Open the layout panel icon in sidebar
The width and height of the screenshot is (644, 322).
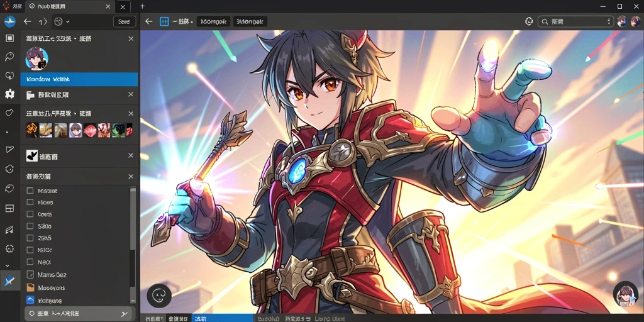point(9,208)
